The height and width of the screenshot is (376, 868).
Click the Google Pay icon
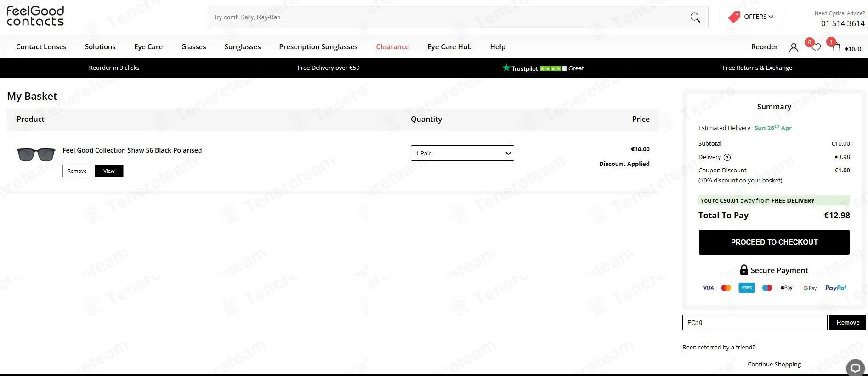(810, 288)
